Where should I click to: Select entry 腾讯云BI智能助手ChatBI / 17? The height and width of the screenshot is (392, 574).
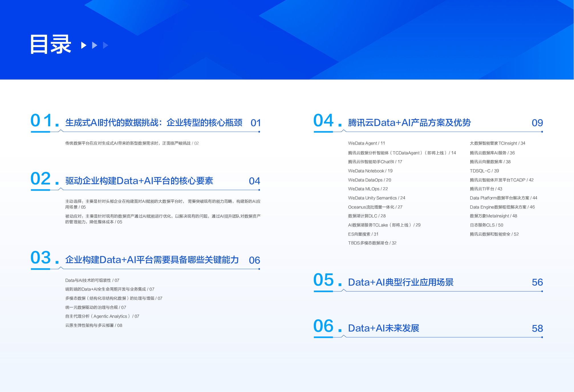coord(375,162)
